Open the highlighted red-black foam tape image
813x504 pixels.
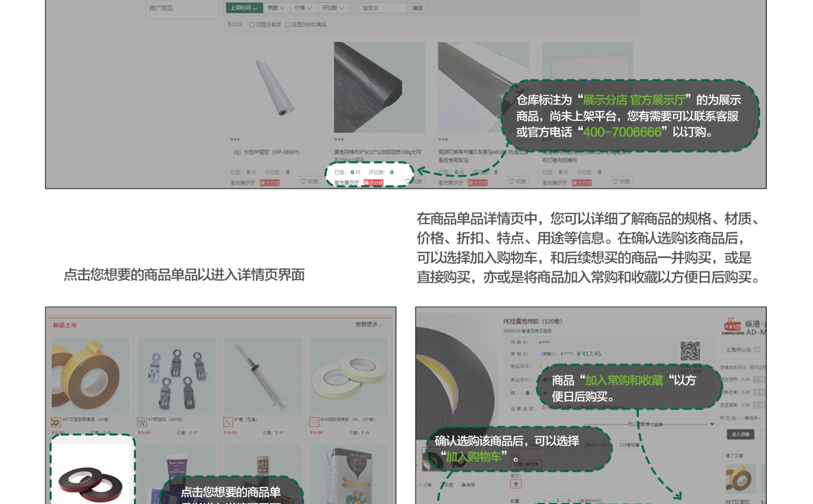91,475
